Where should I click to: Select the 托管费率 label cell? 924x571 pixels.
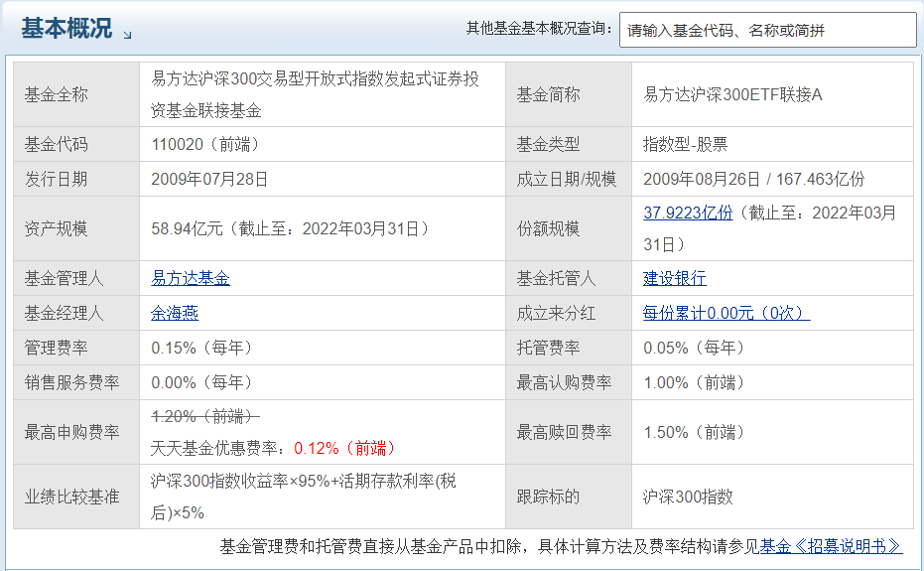pyautogui.click(x=569, y=348)
